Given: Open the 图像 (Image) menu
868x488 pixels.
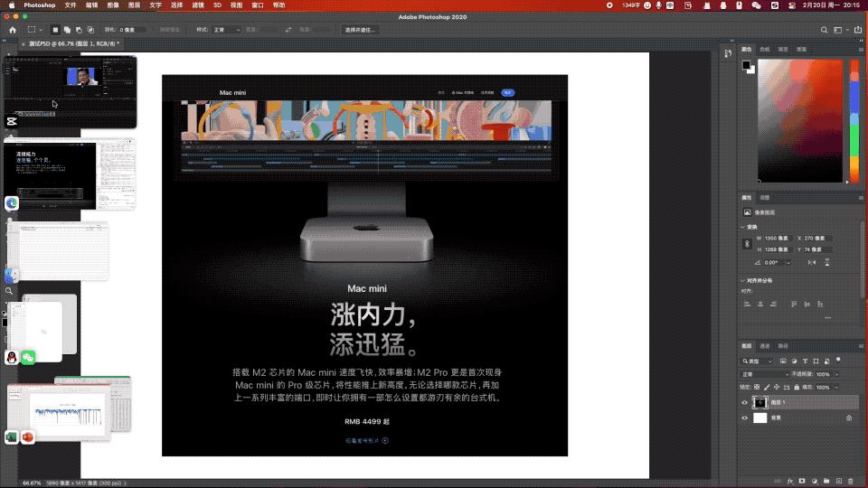Looking at the screenshot, I should click(113, 5).
